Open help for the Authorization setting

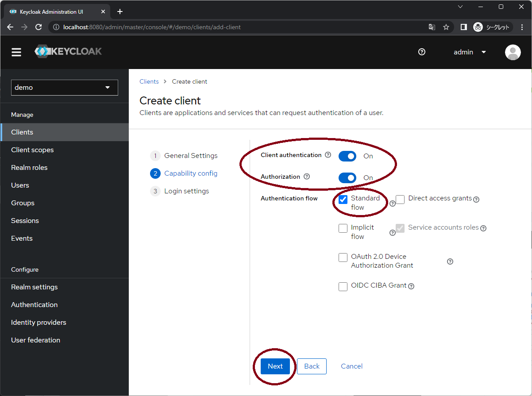click(x=307, y=177)
